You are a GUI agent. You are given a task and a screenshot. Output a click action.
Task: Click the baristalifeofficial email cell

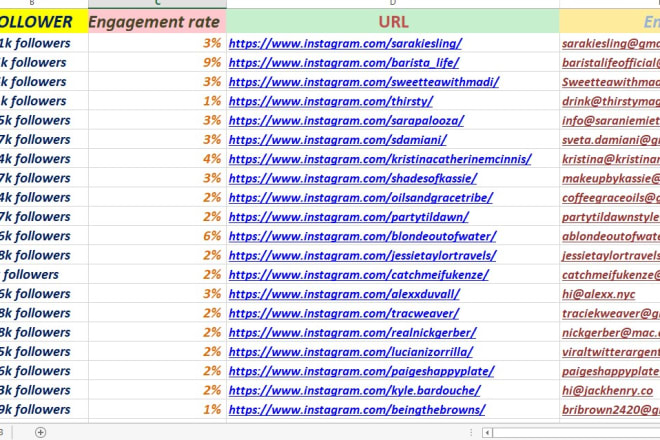point(611,63)
